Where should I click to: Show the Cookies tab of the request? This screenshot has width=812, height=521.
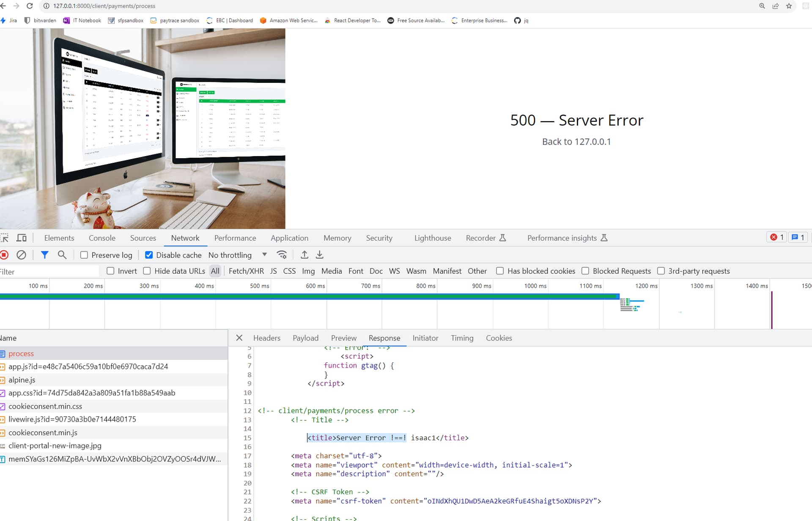(x=499, y=338)
